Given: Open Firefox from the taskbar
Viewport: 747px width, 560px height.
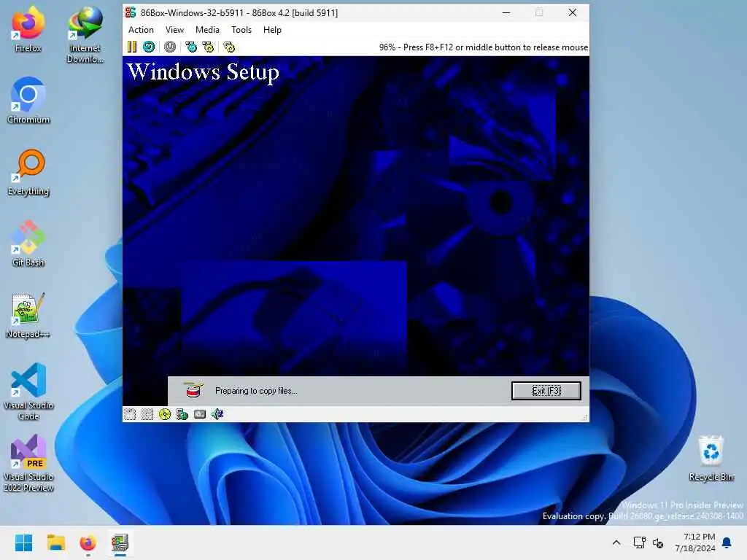Looking at the screenshot, I should coord(88,542).
